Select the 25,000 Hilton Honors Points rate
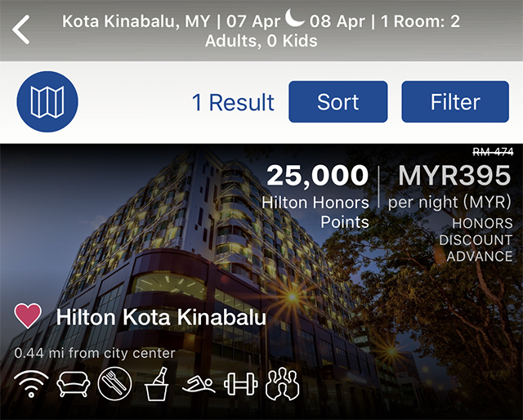This screenshot has width=523, height=420. [315, 197]
